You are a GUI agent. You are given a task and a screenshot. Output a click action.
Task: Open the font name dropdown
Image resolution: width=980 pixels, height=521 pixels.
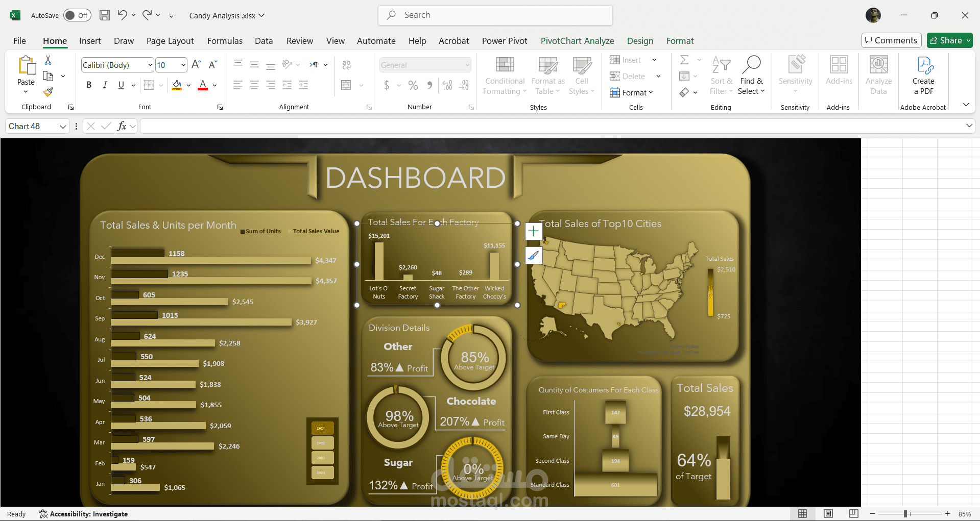[x=150, y=65]
